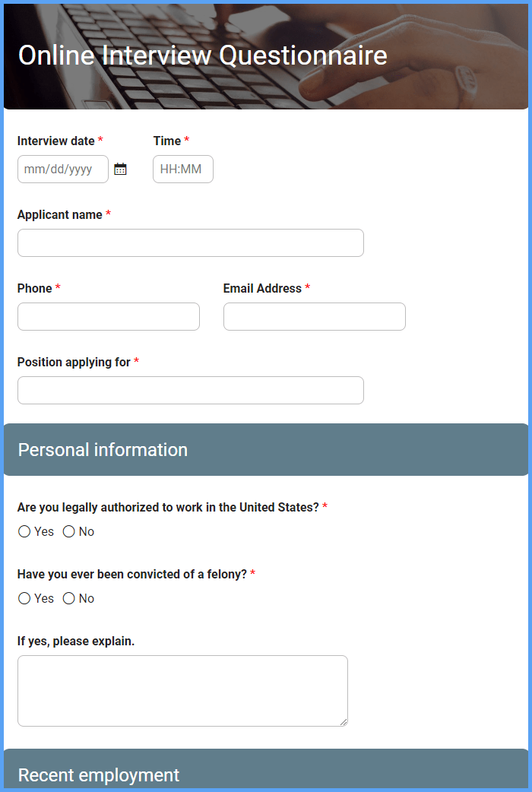Focus the Applicant name text box
This screenshot has width=532, height=792.
click(x=191, y=243)
